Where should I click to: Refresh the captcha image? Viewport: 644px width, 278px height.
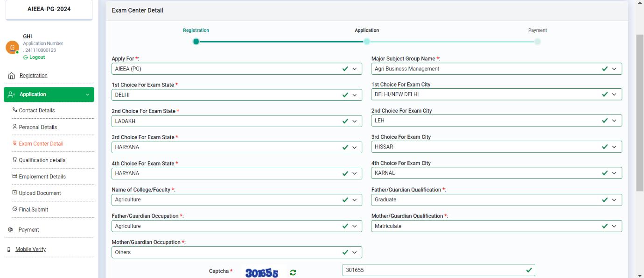(x=293, y=272)
